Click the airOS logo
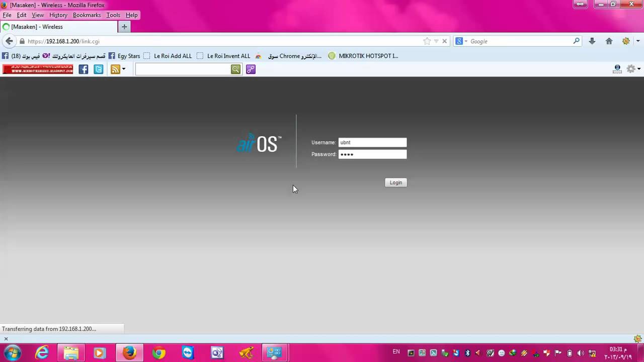This screenshot has height=362, width=644. (259, 143)
